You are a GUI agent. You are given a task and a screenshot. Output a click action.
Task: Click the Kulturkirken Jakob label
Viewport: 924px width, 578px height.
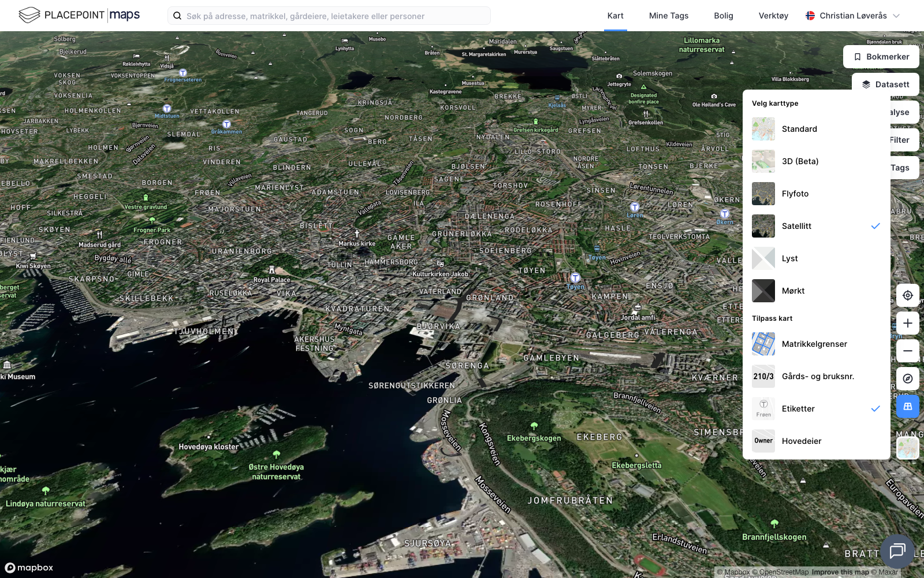pyautogui.click(x=440, y=274)
